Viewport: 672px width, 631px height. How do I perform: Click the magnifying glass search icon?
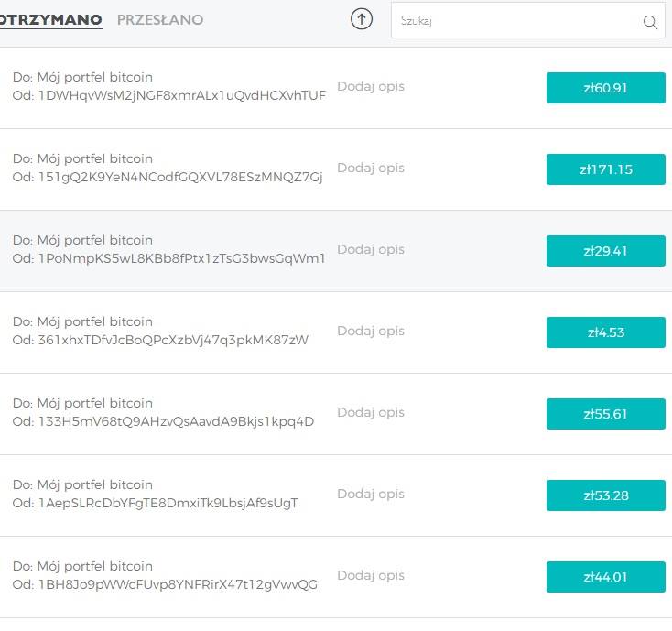[x=650, y=22]
